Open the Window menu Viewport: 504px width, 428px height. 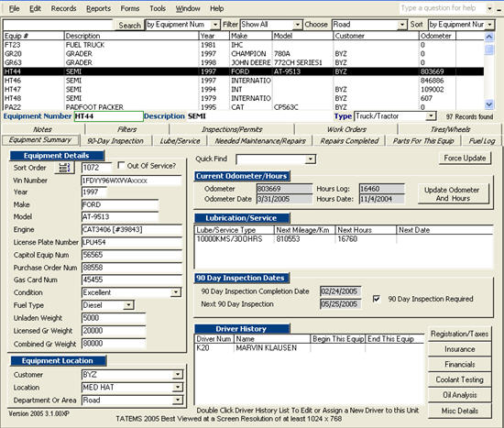tap(188, 8)
